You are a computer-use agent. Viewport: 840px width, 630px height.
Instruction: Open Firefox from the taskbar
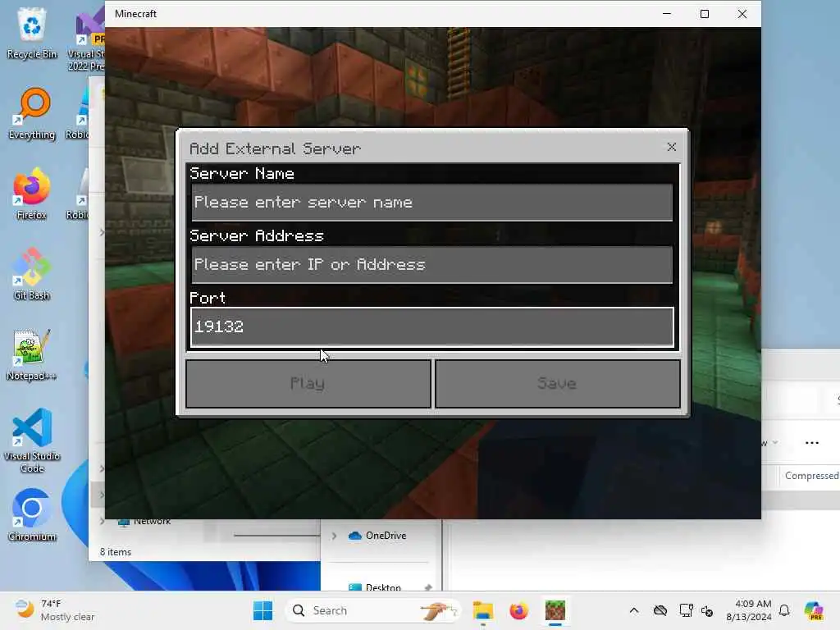tap(518, 610)
